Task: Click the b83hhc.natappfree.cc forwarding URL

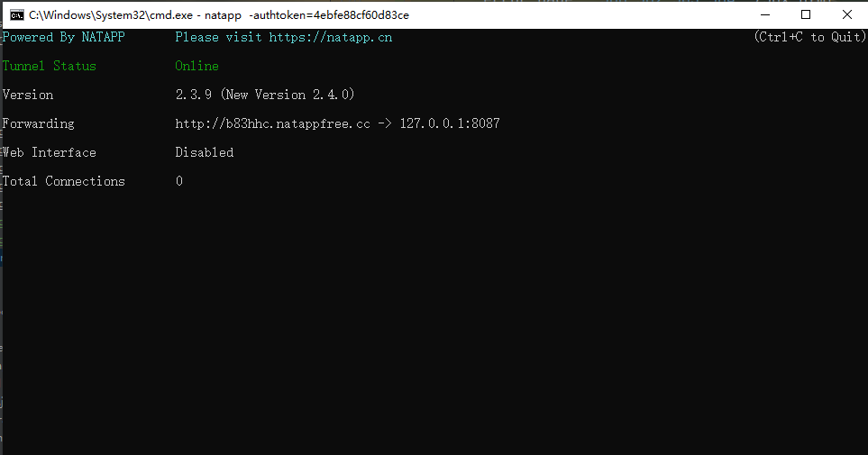Action: tap(272, 123)
